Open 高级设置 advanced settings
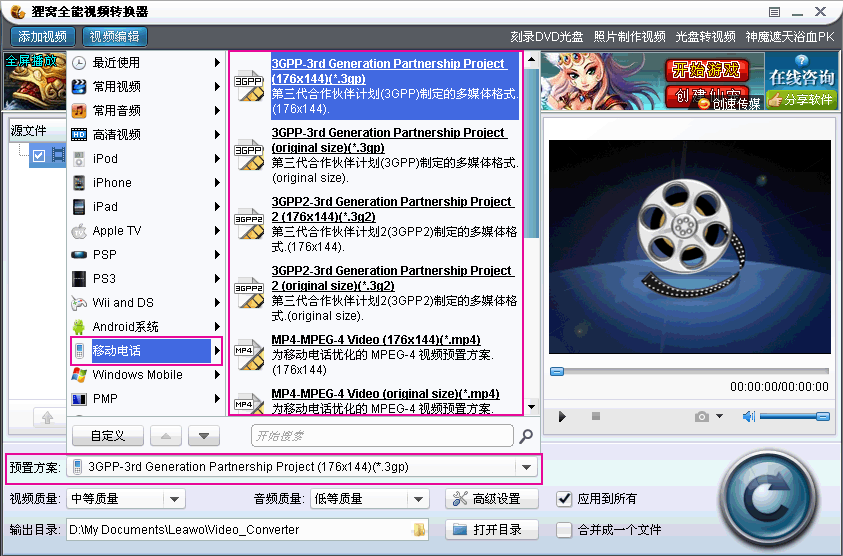This screenshot has height=556, width=843. tap(492, 499)
